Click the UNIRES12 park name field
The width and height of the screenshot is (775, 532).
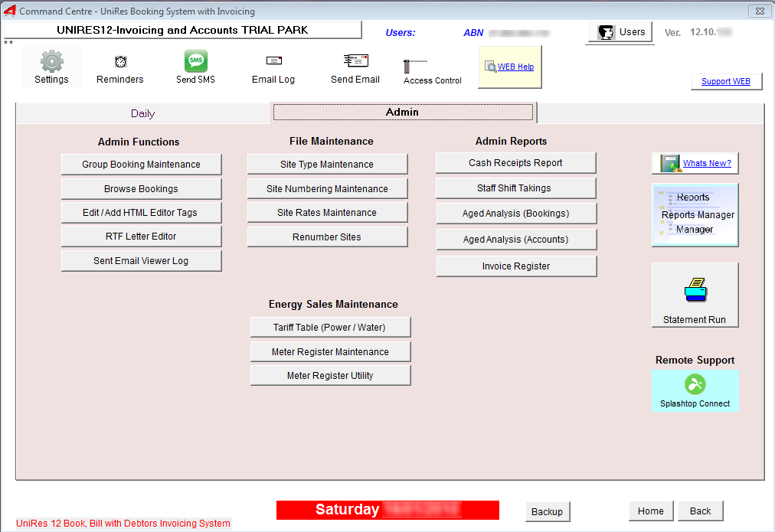[x=183, y=30]
